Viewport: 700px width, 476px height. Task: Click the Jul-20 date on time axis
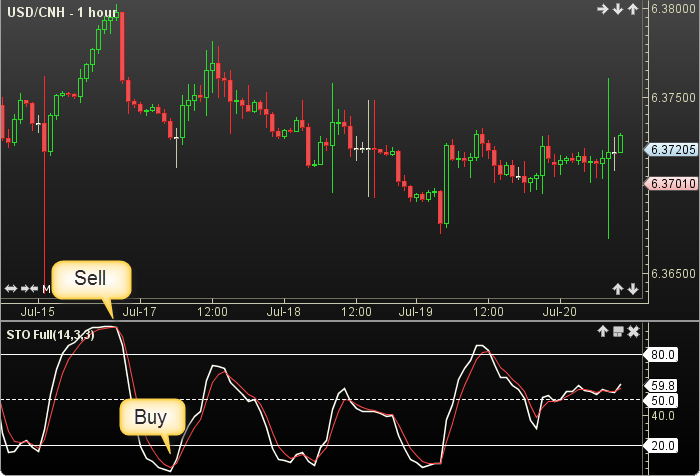pos(560,311)
